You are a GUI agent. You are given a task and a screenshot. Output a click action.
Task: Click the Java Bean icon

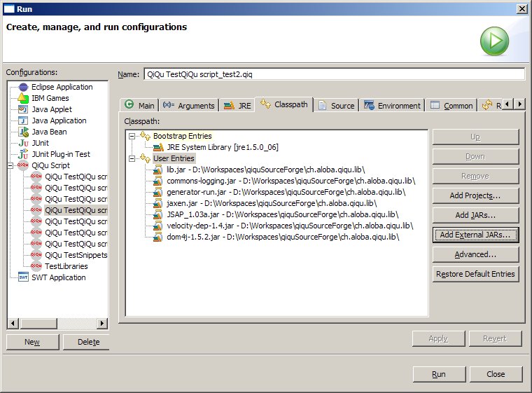pyautogui.click(x=23, y=132)
